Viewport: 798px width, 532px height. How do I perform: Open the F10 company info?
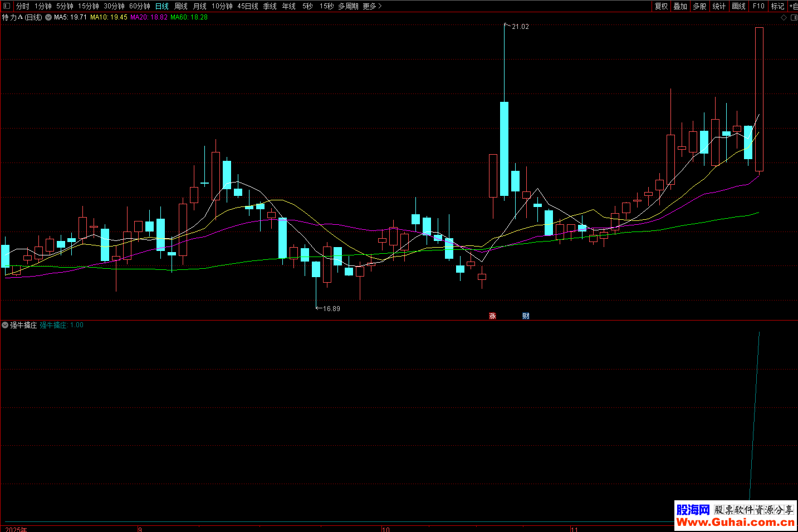click(x=758, y=6)
